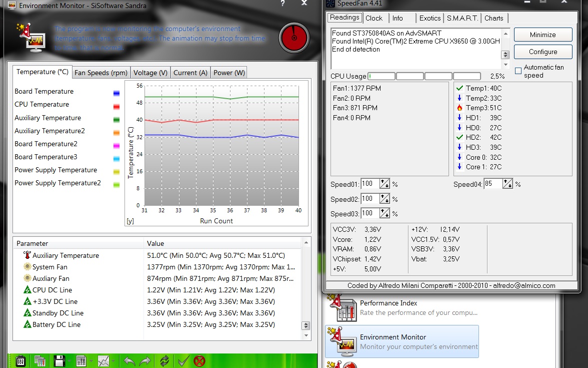Click the green refresh arrows icon
This screenshot has height=368, width=588.
(164, 361)
